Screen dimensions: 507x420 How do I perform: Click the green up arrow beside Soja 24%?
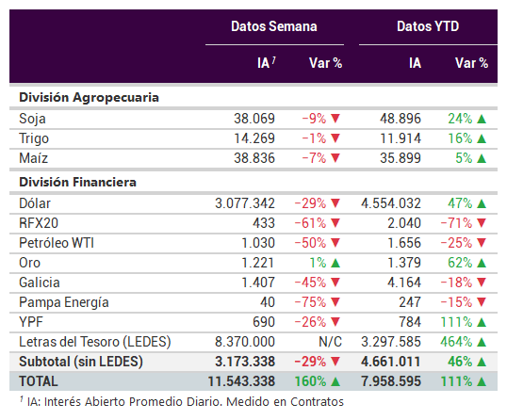pyautogui.click(x=482, y=119)
